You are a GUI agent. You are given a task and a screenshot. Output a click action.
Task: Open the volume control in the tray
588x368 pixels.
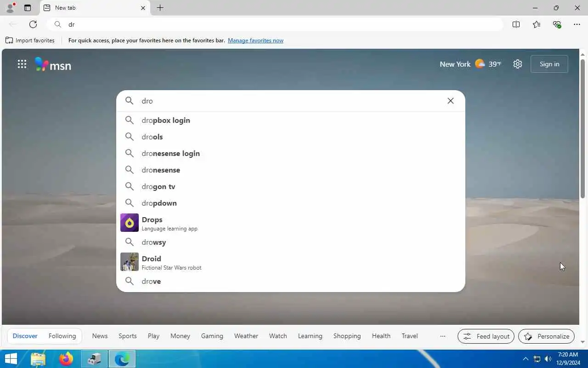click(x=548, y=359)
